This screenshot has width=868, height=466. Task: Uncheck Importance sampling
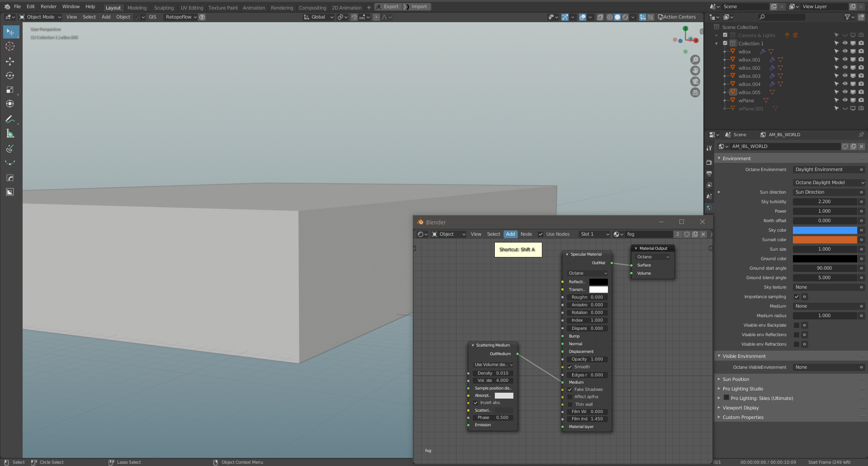(x=797, y=297)
